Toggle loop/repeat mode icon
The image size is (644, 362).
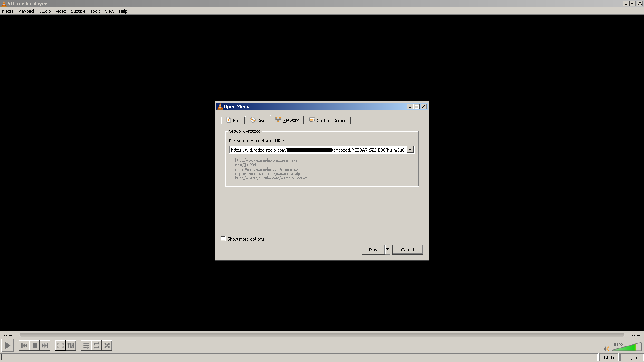(x=97, y=346)
